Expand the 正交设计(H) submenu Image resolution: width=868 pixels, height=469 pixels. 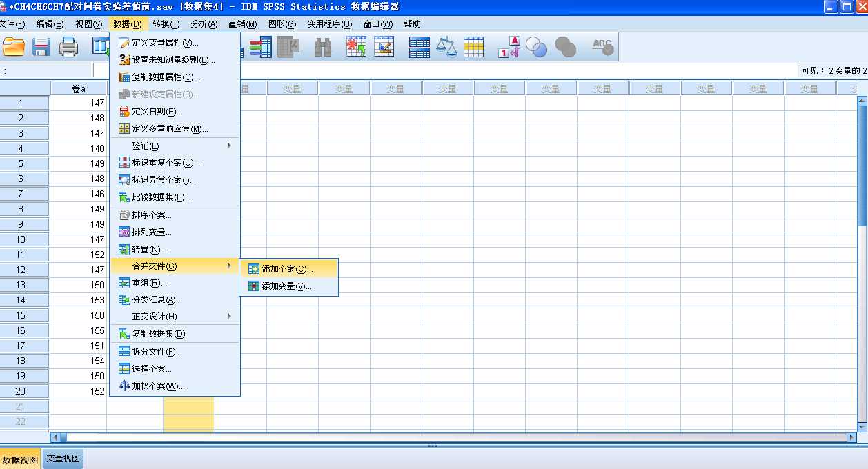click(x=175, y=317)
